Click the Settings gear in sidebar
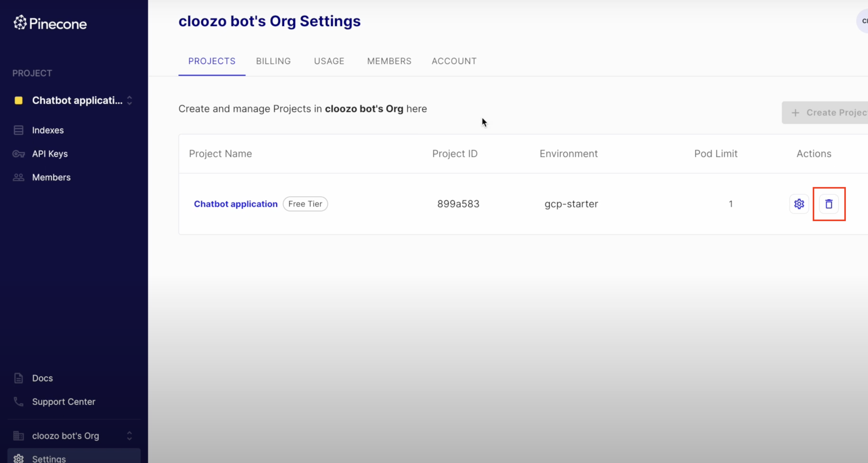868x463 pixels. tap(19, 459)
